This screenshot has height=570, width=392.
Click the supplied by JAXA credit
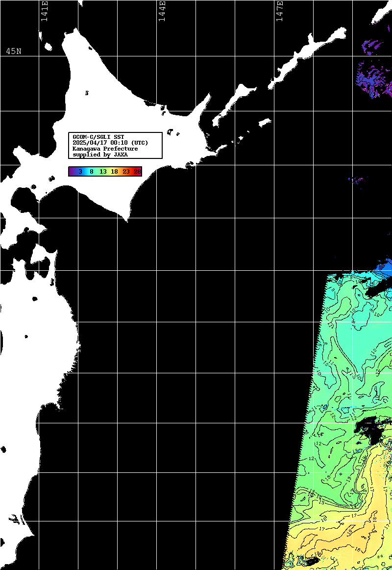[100, 155]
